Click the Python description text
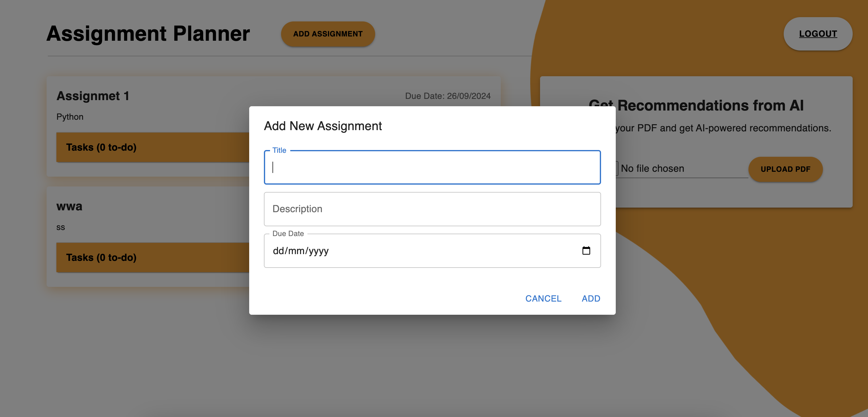Viewport: 868px width, 417px height. coord(70,117)
